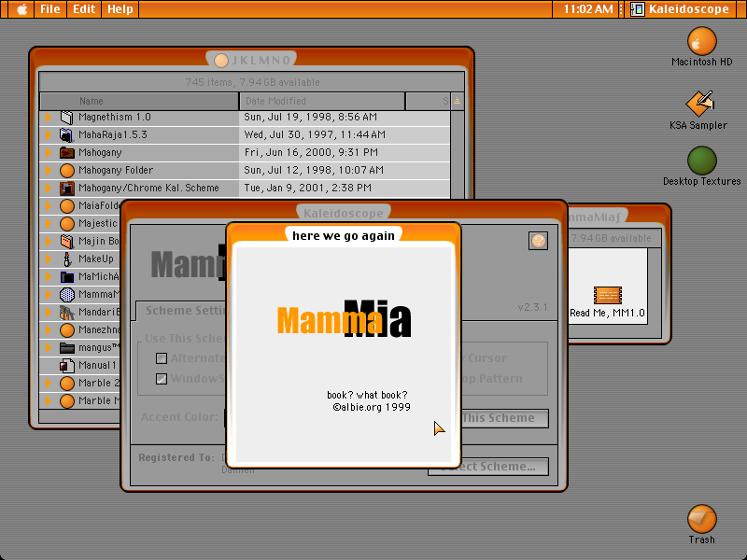Toggle the WindowS checkbox in Kaleidoscope window
This screenshot has height=560, width=747.
pos(162,379)
